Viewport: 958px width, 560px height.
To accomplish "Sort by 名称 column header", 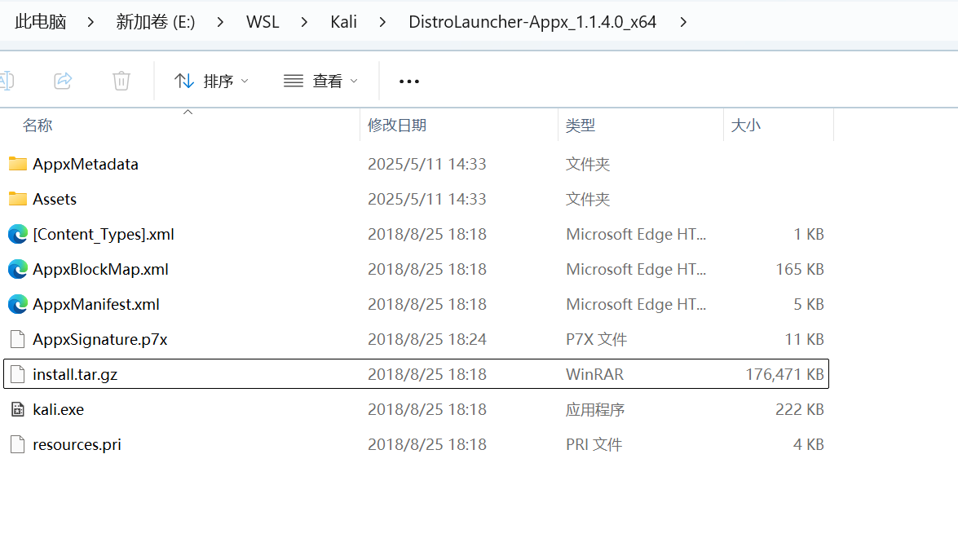I will [38, 126].
